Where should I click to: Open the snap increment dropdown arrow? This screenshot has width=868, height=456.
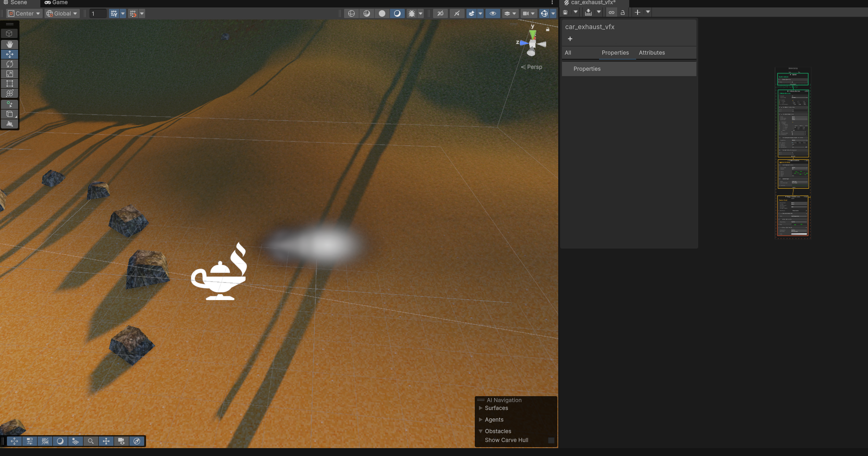(x=142, y=13)
